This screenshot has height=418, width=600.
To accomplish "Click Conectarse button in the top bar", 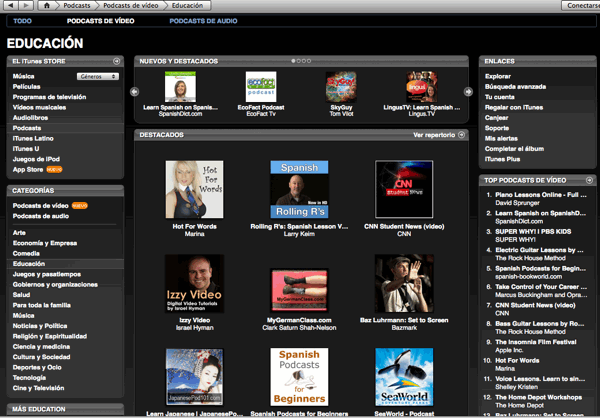I will click(581, 5).
